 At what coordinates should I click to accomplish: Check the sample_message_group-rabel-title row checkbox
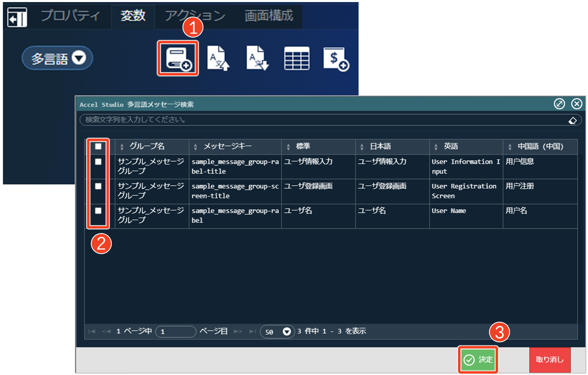[x=98, y=162]
